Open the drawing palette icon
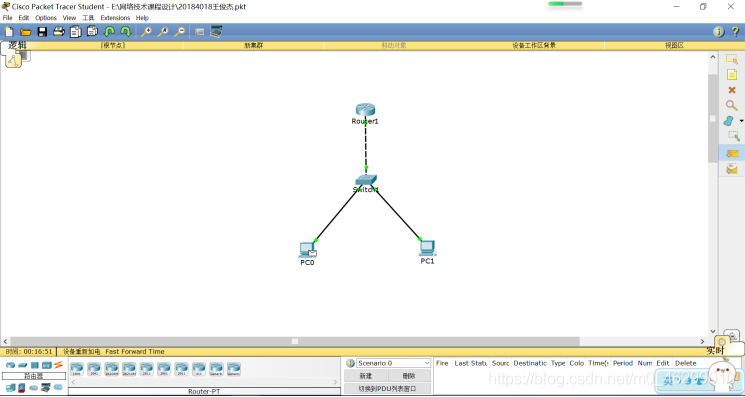Screen dimensions: 745x397 200,32
